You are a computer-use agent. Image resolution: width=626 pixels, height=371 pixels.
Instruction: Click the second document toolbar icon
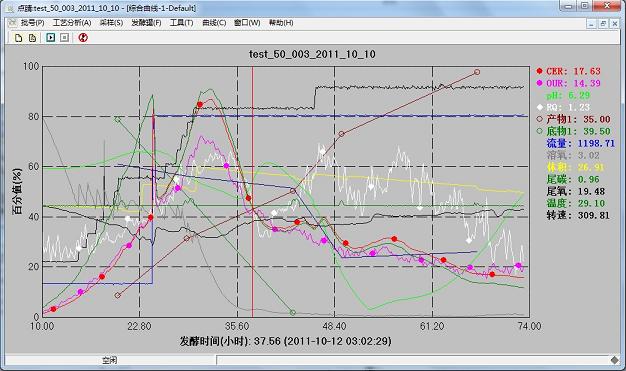tap(32, 38)
